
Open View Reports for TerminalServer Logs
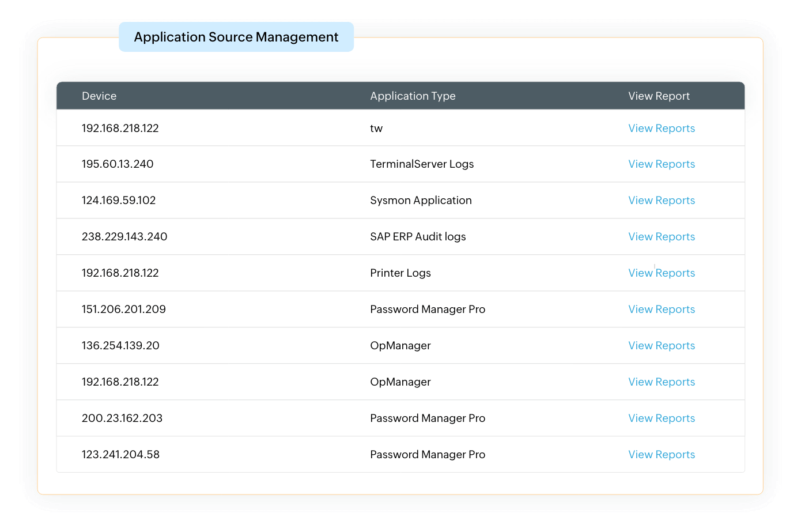click(x=661, y=164)
